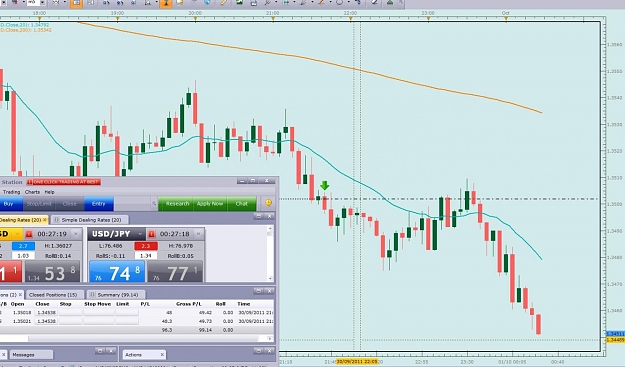The image size is (625, 367).
Task: Click the print icon in the chart toolbar
Action: [x=254, y=3]
